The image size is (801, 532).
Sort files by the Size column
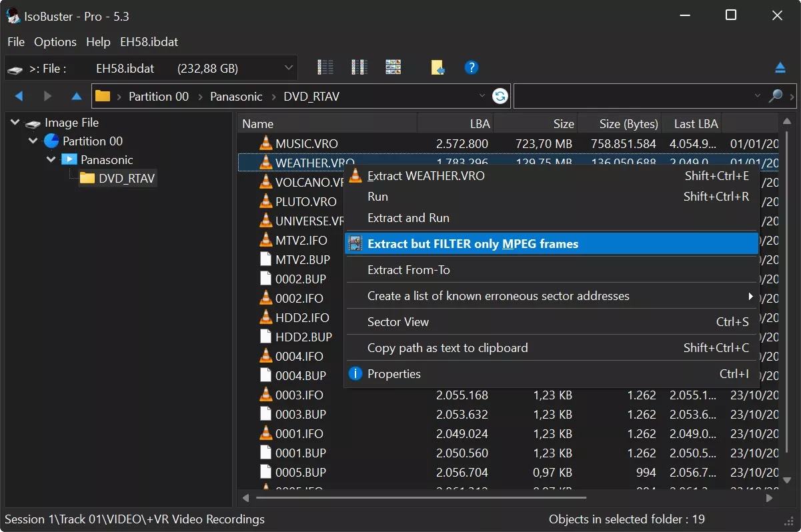pos(563,123)
